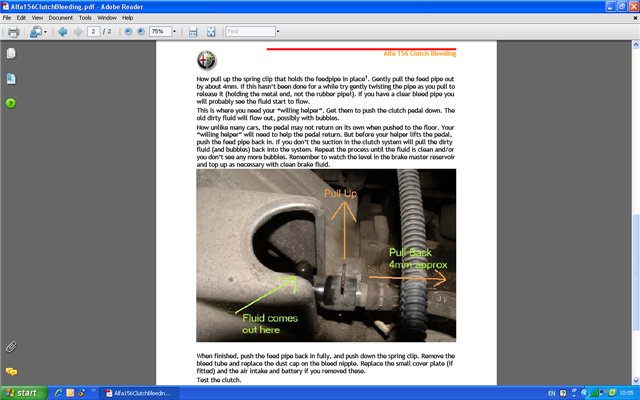
Task: Open the collaborate tool dropdown arrow
Action: (46, 32)
